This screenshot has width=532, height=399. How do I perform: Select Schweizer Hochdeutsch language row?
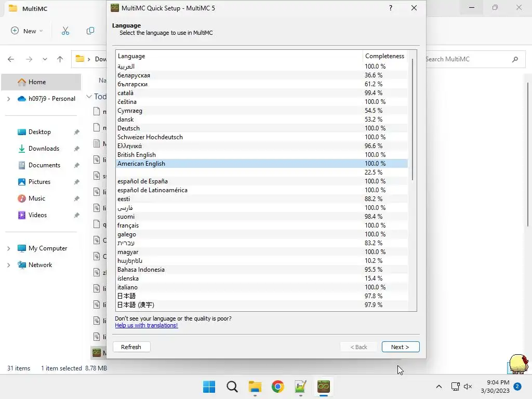262,137
